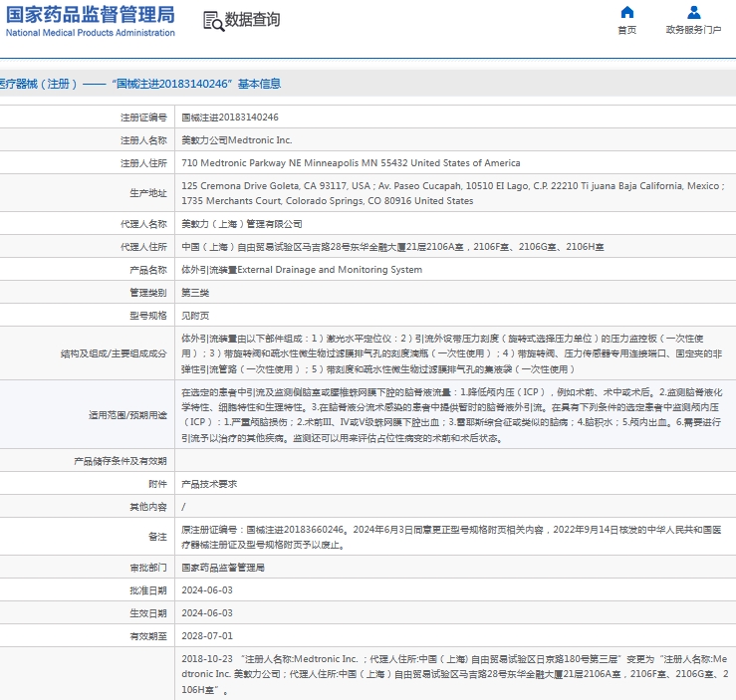Click the 生产地址 row label
The image size is (736, 700).
coord(148,193)
